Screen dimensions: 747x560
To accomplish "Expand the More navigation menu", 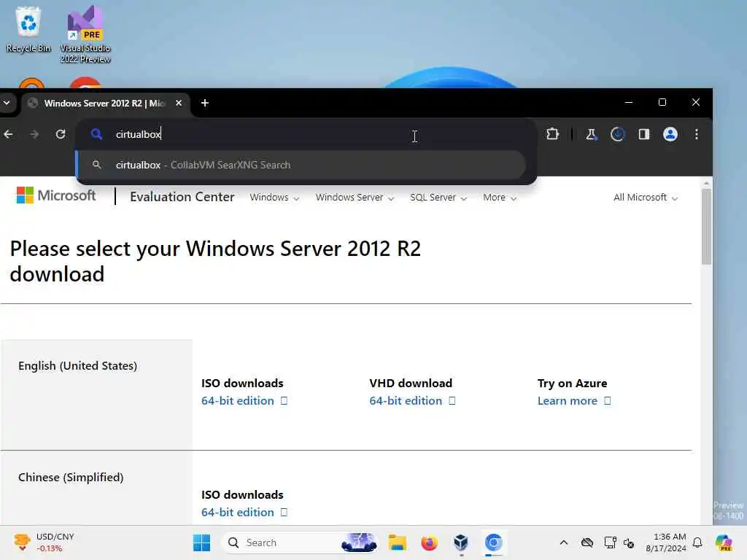I will [500, 197].
